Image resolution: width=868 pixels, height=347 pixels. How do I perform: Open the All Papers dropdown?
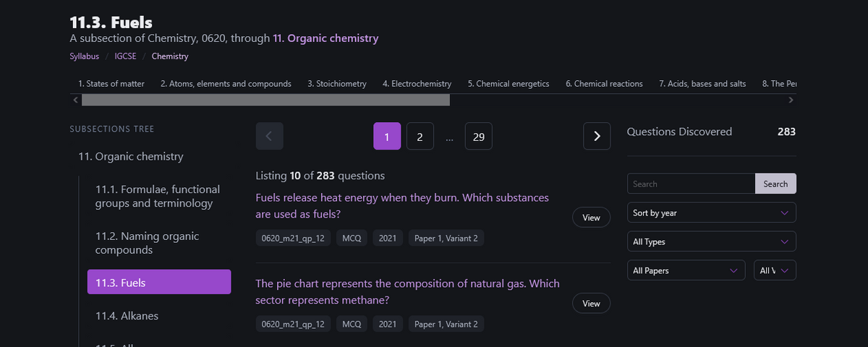click(x=686, y=270)
